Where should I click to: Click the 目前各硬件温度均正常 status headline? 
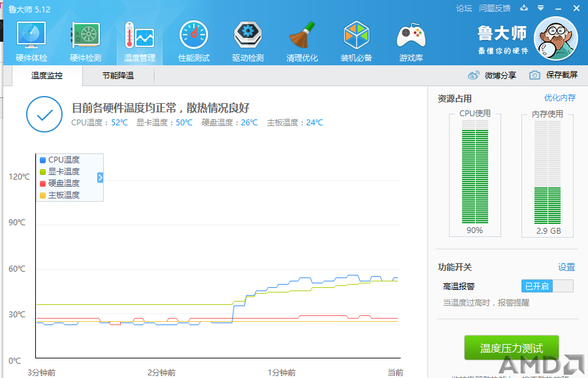(161, 108)
